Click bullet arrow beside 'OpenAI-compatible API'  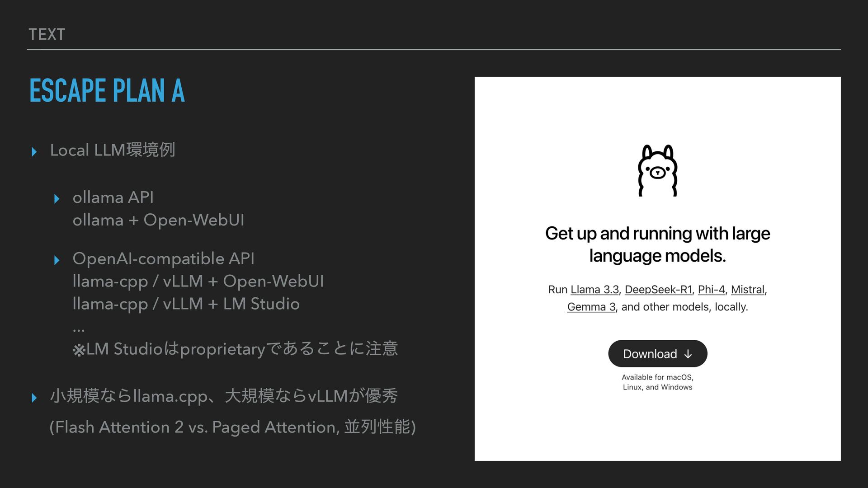tap(57, 260)
